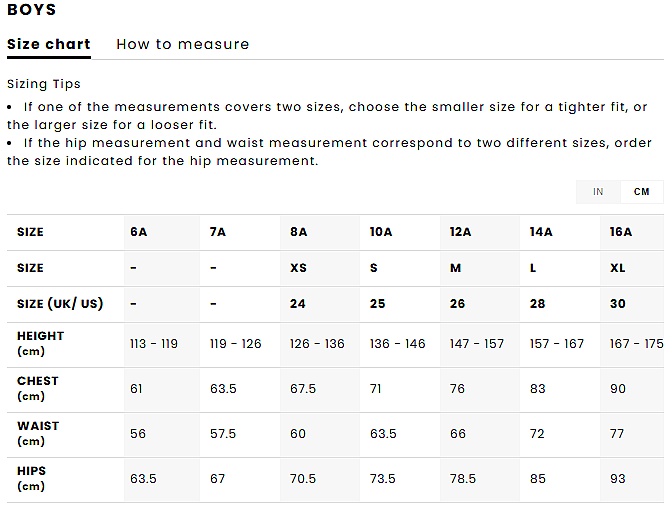
Task: Click the CHEST (cm) row label
Action: coord(38,388)
